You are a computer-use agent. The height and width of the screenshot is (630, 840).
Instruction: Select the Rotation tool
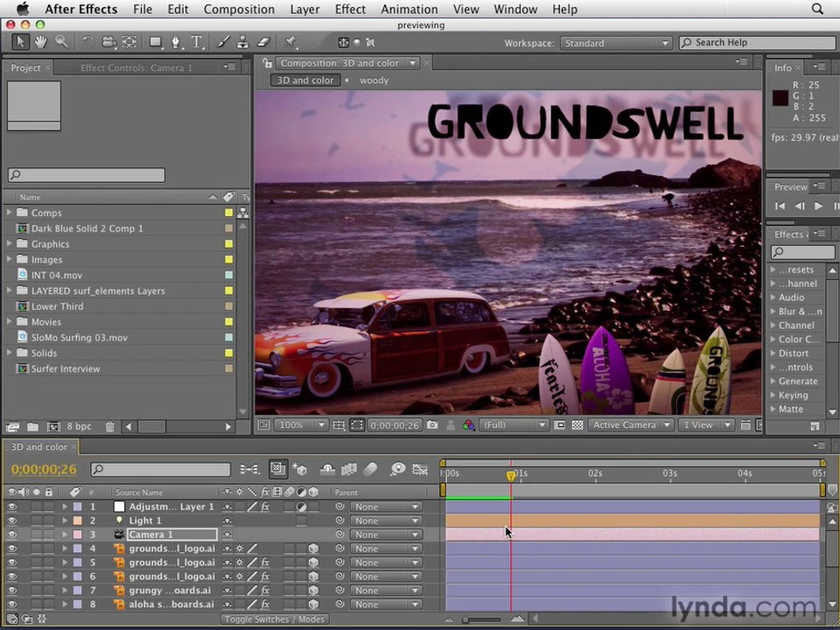pyautogui.click(x=87, y=42)
